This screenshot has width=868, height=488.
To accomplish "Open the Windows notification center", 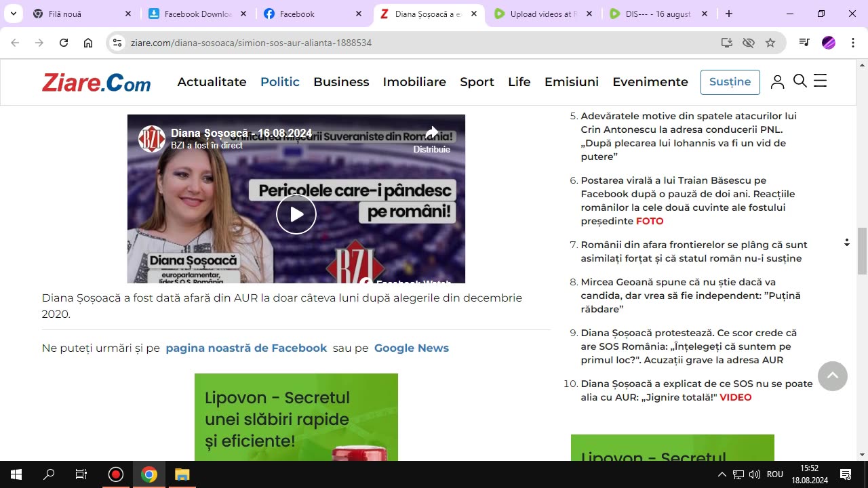I will click(846, 474).
